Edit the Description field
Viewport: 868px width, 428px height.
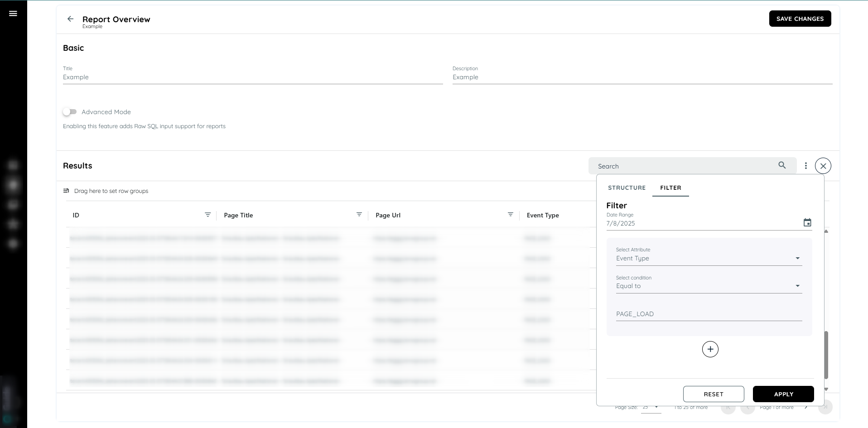coord(642,77)
